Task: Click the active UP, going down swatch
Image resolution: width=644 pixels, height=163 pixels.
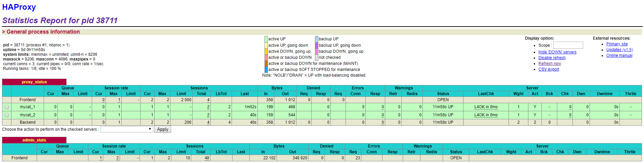Action: coord(266,45)
